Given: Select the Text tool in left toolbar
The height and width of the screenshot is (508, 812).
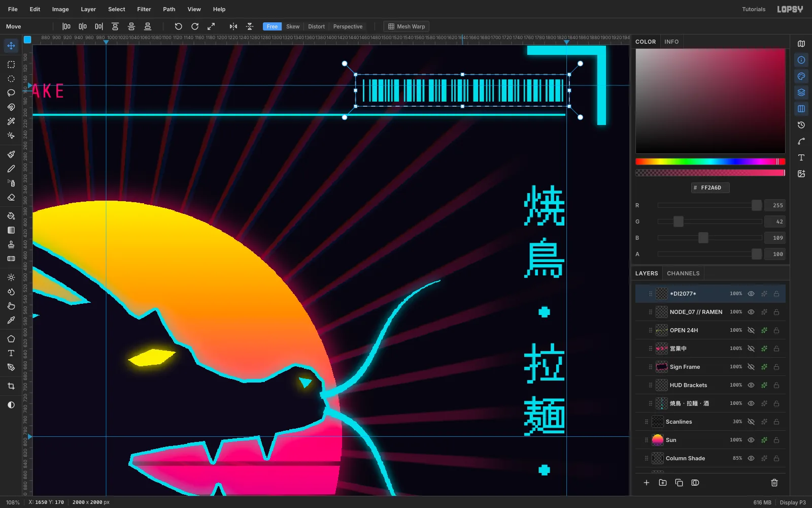Looking at the screenshot, I should coord(11,353).
